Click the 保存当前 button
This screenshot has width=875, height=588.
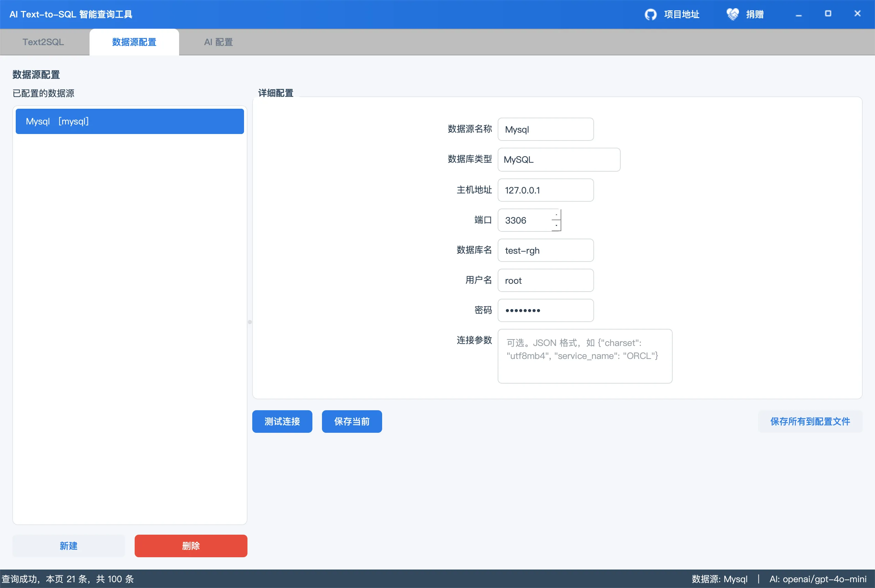tap(352, 422)
